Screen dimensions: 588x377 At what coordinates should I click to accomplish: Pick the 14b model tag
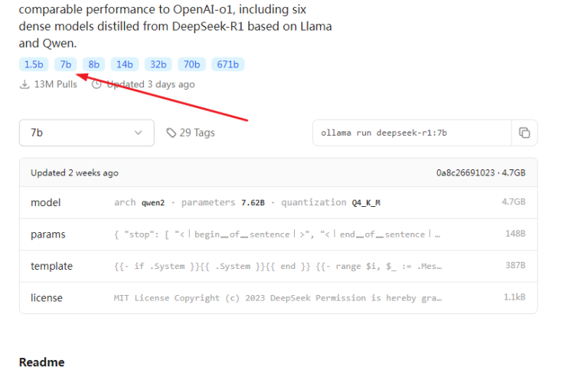pyautogui.click(x=124, y=64)
